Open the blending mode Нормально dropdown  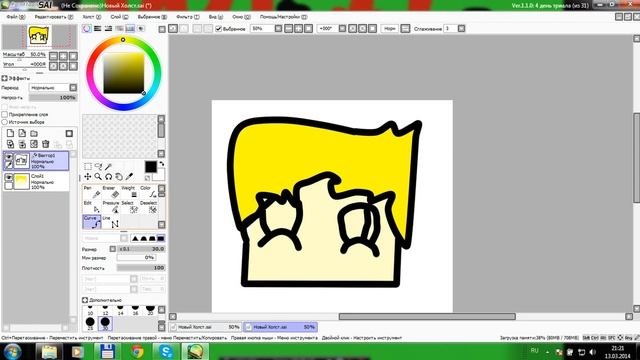(x=73, y=87)
